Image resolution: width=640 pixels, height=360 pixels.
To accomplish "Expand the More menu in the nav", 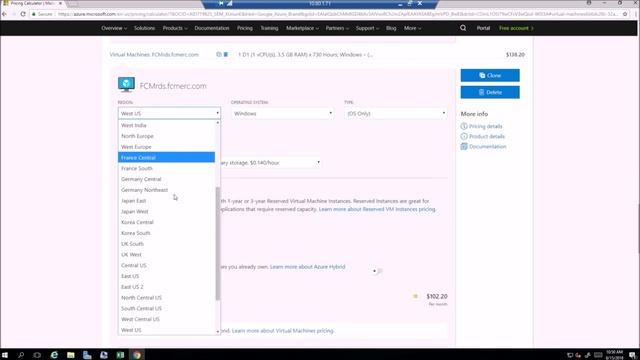I will (412, 28).
